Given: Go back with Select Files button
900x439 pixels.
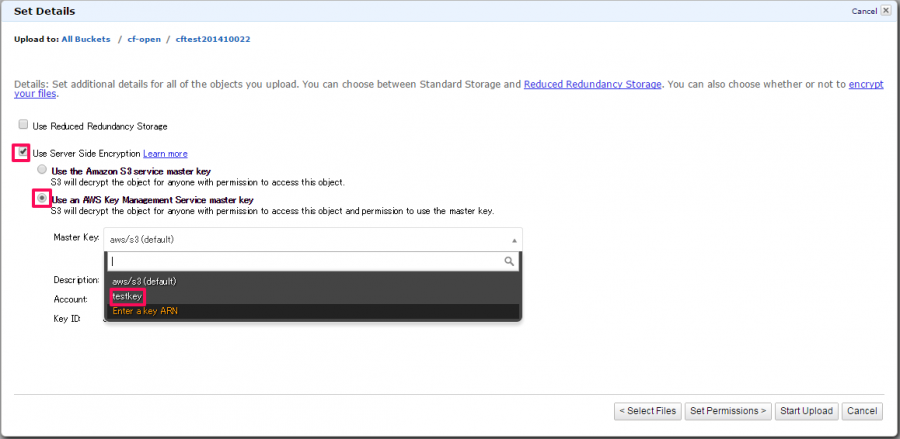Looking at the screenshot, I should tap(647, 411).
